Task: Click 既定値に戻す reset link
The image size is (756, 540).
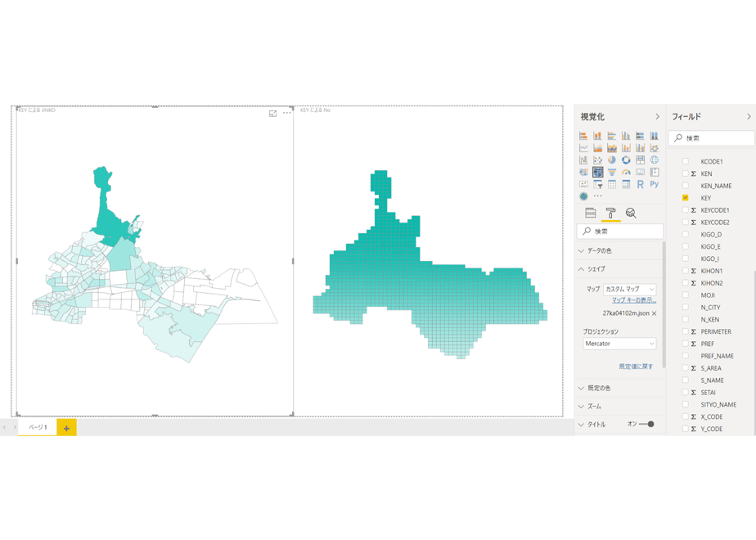Action: 636,367
